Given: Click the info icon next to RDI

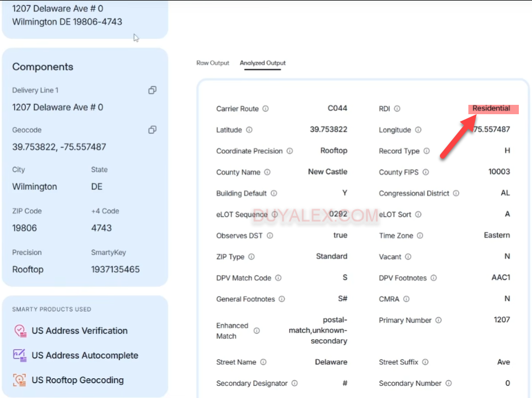Looking at the screenshot, I should pos(397,109).
